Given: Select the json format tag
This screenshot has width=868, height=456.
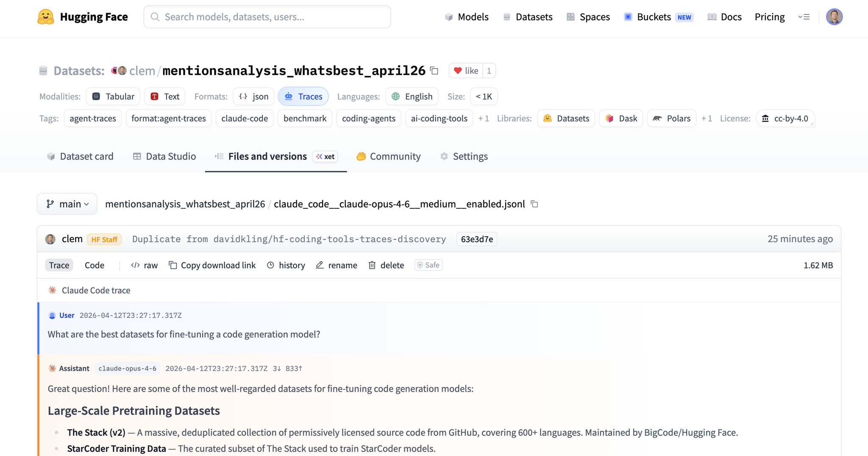Looking at the screenshot, I should pos(253,97).
